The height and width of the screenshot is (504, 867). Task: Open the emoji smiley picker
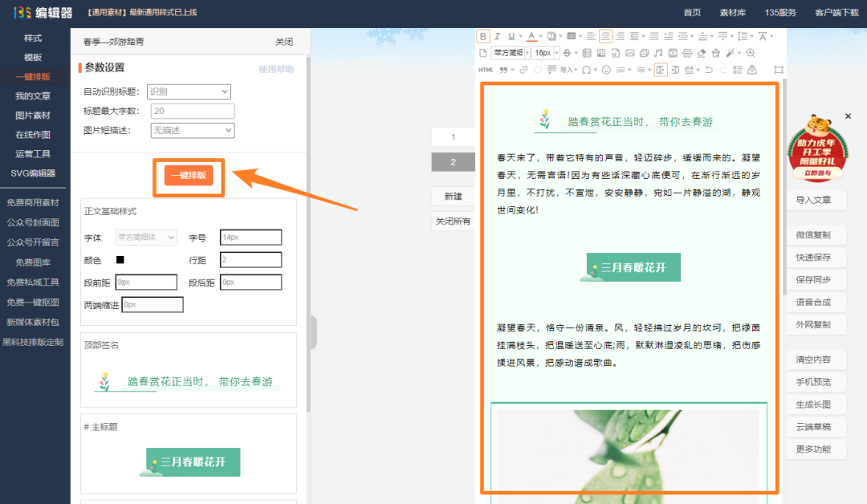point(606,70)
